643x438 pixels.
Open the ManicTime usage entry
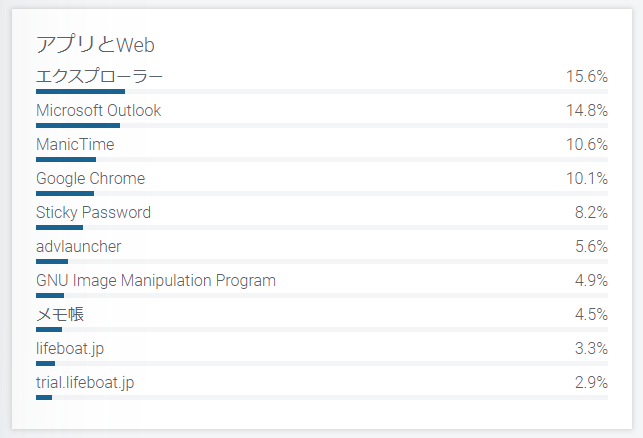(75, 145)
